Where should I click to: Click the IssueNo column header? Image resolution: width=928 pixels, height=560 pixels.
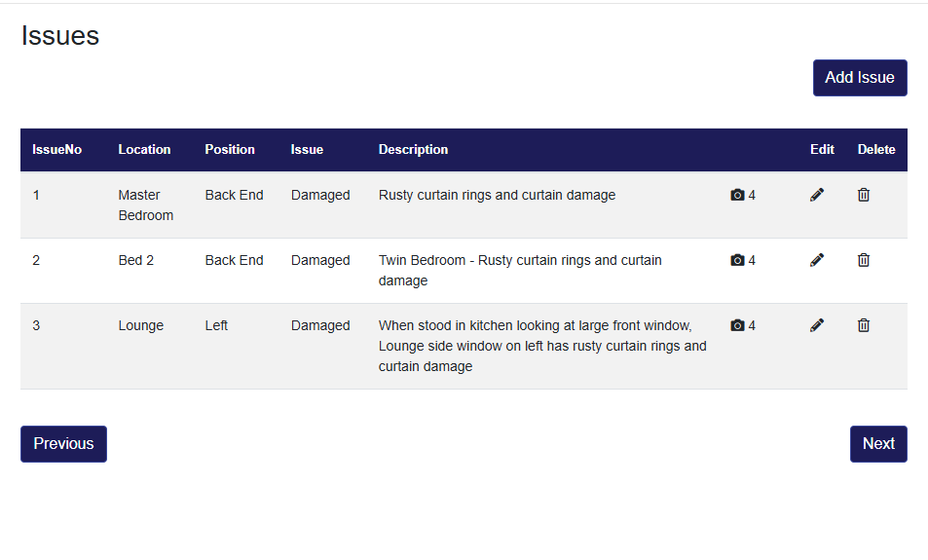click(x=57, y=150)
